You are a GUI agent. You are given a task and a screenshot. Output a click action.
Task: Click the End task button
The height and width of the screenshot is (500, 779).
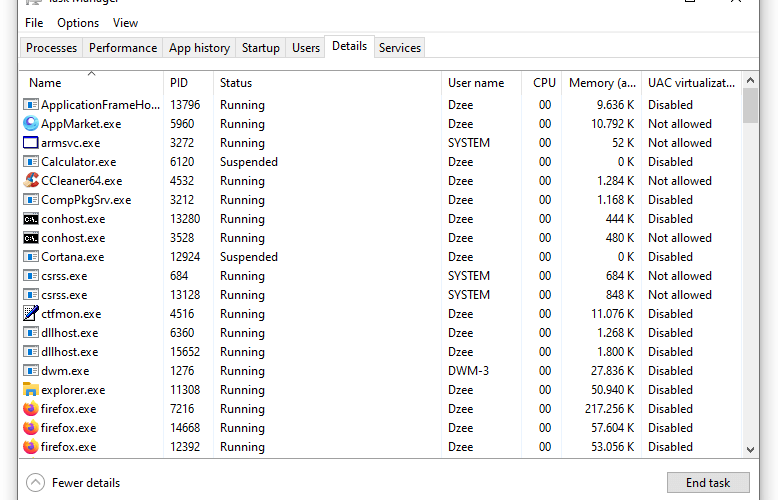[x=708, y=483]
